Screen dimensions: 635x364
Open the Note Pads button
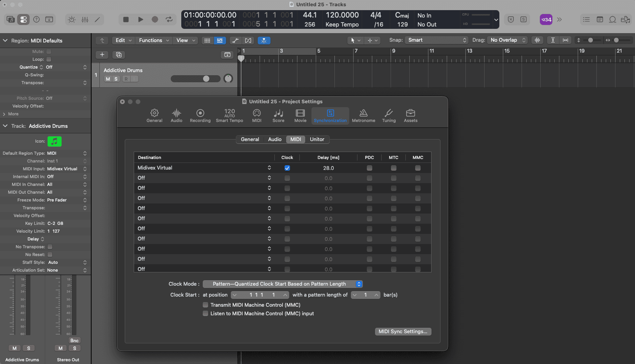click(600, 19)
